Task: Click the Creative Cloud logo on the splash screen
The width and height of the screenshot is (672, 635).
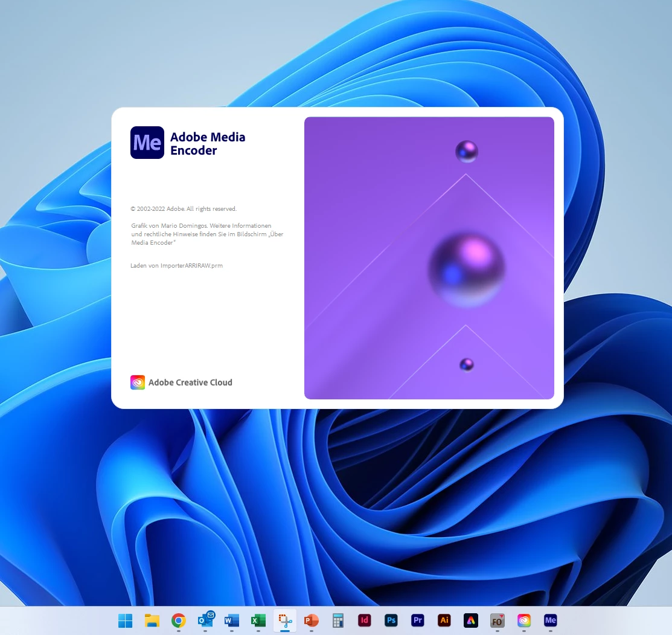Action: click(x=138, y=382)
